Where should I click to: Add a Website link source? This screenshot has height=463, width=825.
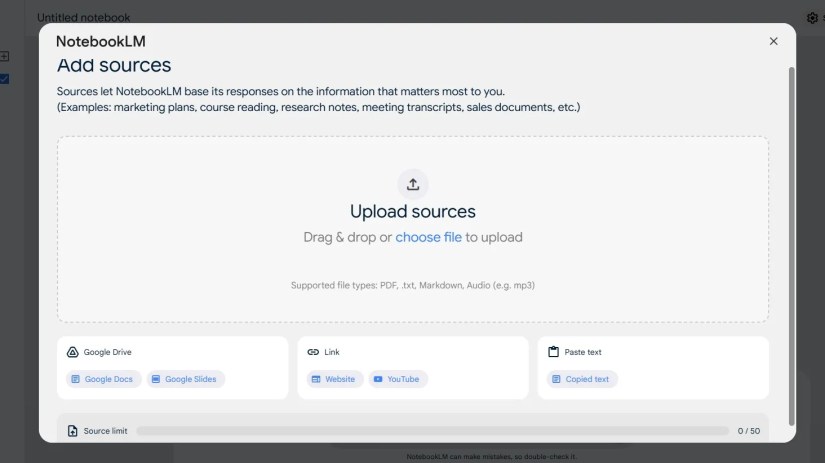point(335,379)
